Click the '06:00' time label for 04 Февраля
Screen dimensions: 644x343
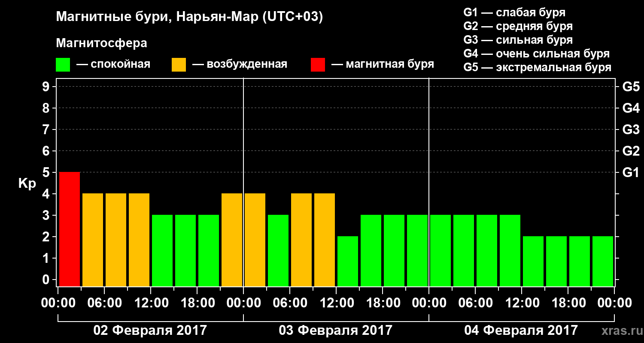[x=475, y=303]
